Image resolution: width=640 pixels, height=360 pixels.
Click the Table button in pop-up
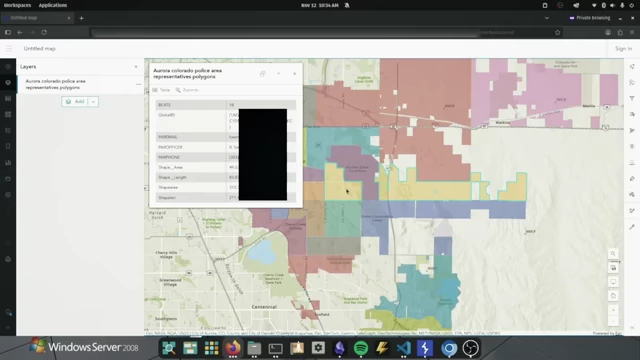[161, 90]
